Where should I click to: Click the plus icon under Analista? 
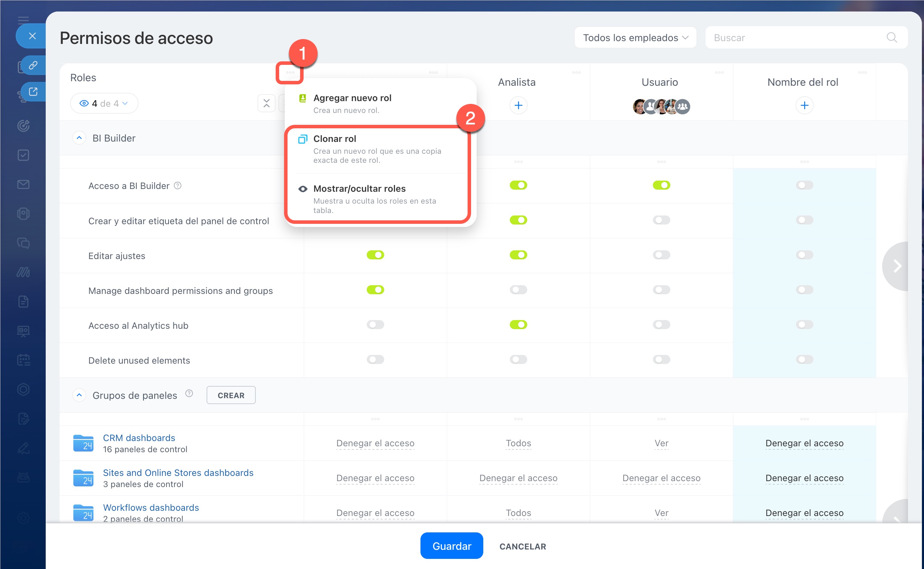click(518, 105)
